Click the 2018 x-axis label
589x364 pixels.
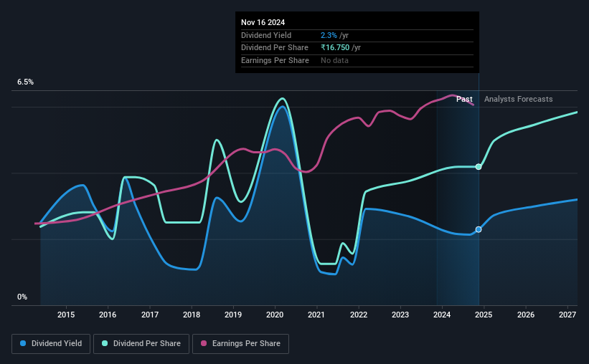point(192,315)
